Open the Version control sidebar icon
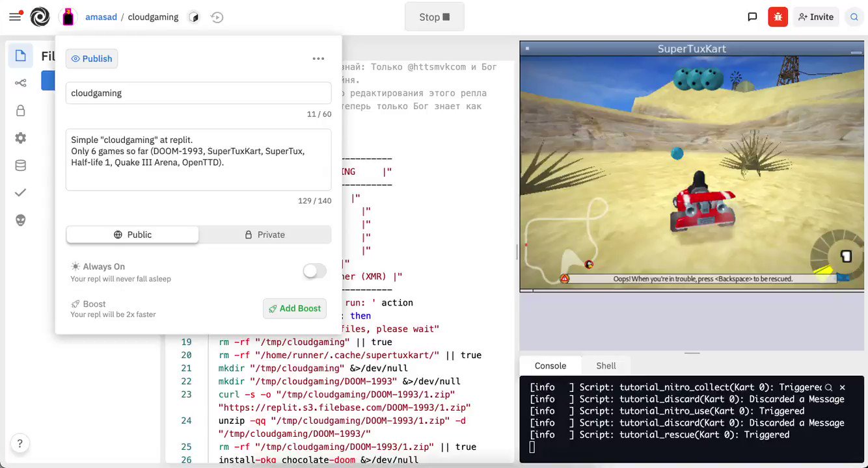Screen dimensions: 868x468 coord(21,83)
